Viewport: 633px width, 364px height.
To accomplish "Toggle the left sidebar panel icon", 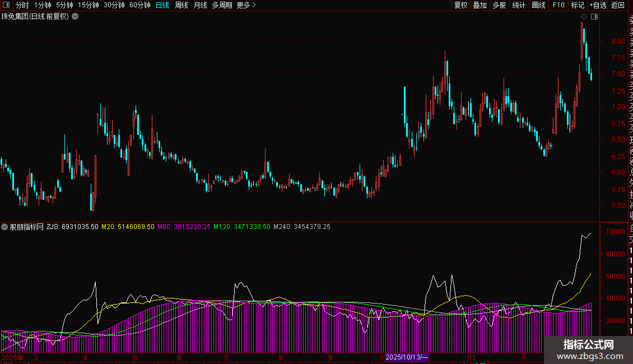I will 6,5.
